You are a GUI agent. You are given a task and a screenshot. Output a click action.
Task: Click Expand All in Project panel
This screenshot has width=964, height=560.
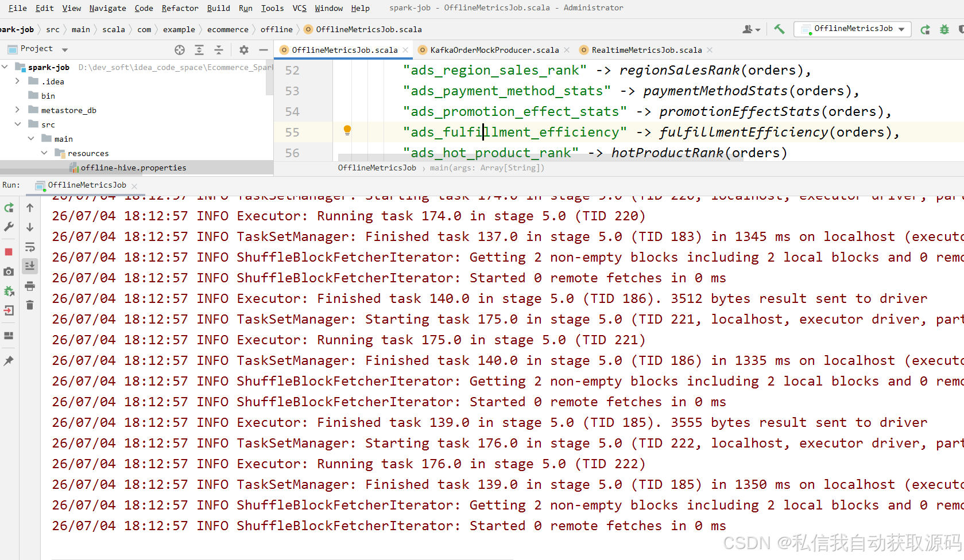[x=199, y=50]
